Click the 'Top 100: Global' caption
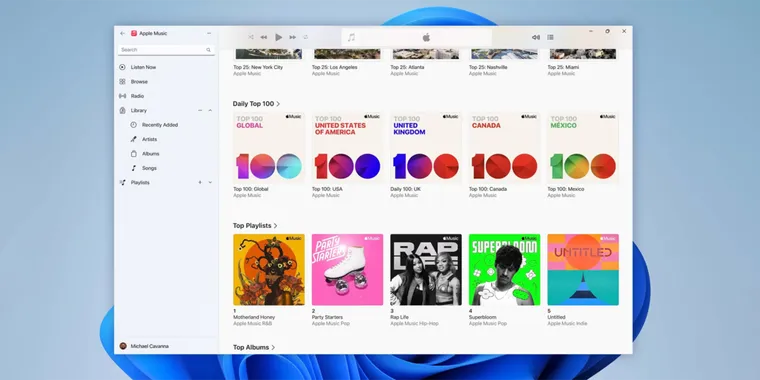 (x=251, y=189)
